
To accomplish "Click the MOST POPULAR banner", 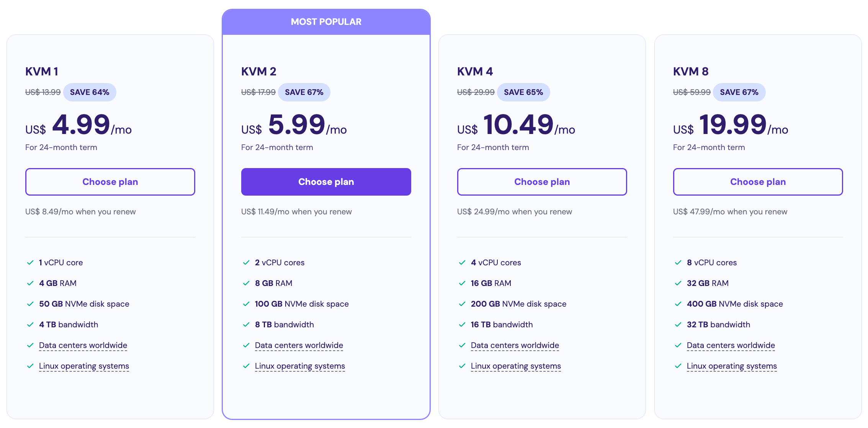I will 326,21.
